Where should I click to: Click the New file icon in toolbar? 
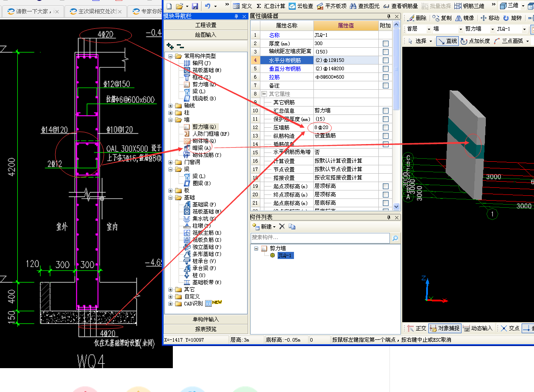(x=168, y=6)
